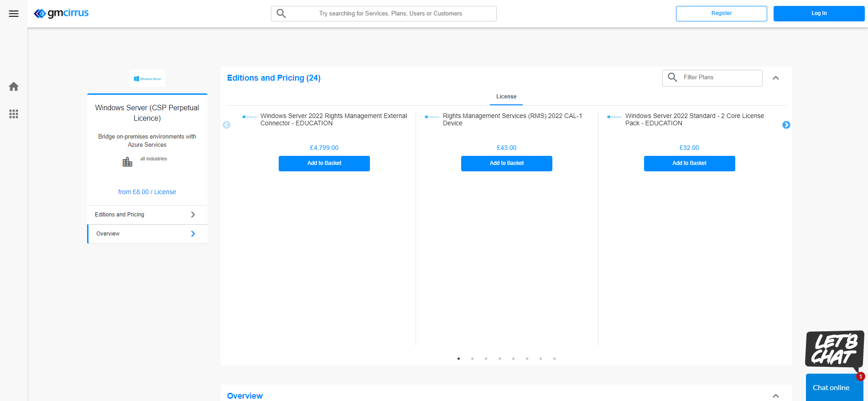Show previous plans with left carousel arrow
Image resolution: width=868 pixels, height=401 pixels.
(x=226, y=125)
